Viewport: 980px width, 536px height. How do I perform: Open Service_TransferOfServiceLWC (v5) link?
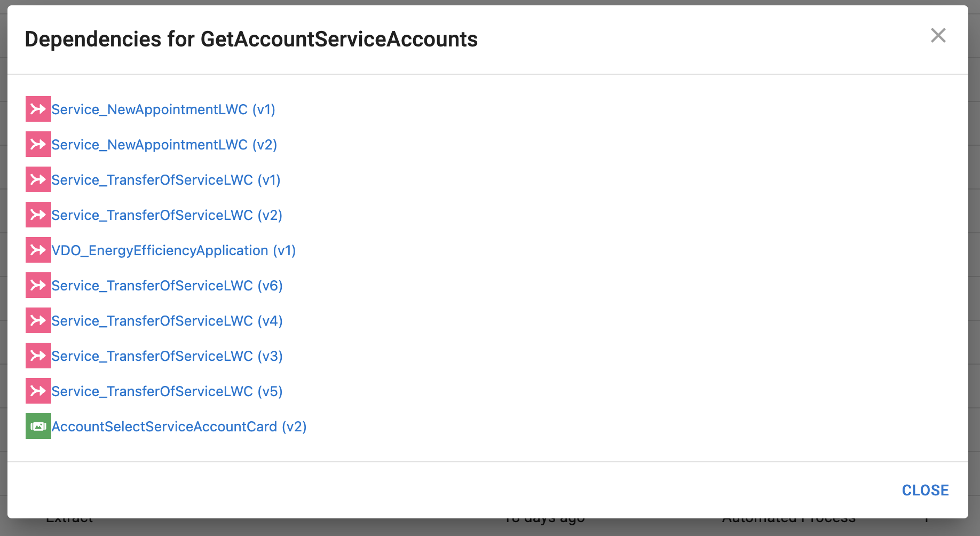click(167, 391)
